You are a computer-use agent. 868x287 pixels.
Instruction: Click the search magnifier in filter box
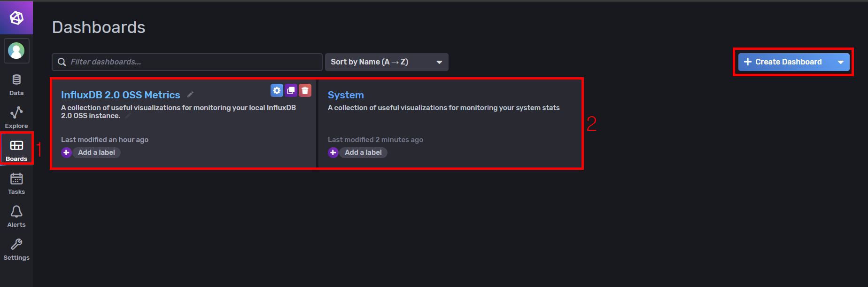[62, 62]
